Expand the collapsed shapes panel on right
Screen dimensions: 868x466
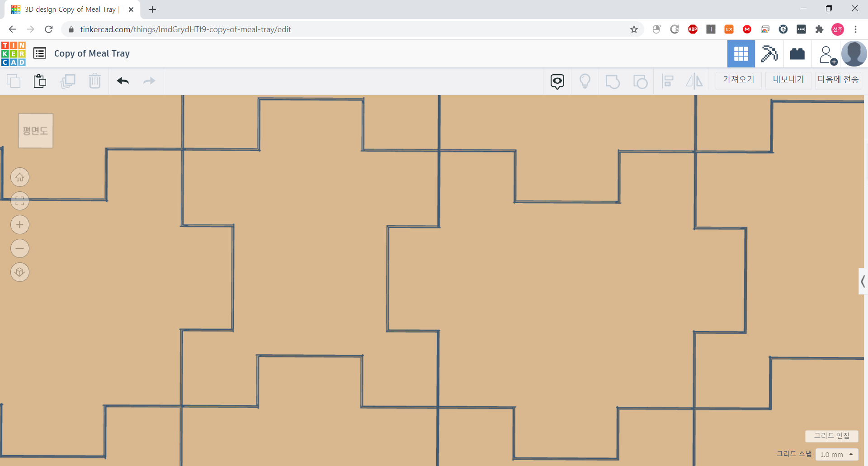(x=863, y=281)
